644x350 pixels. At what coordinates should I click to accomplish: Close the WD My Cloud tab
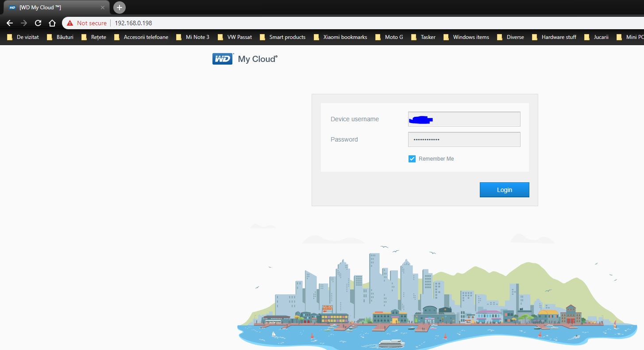pyautogui.click(x=103, y=8)
